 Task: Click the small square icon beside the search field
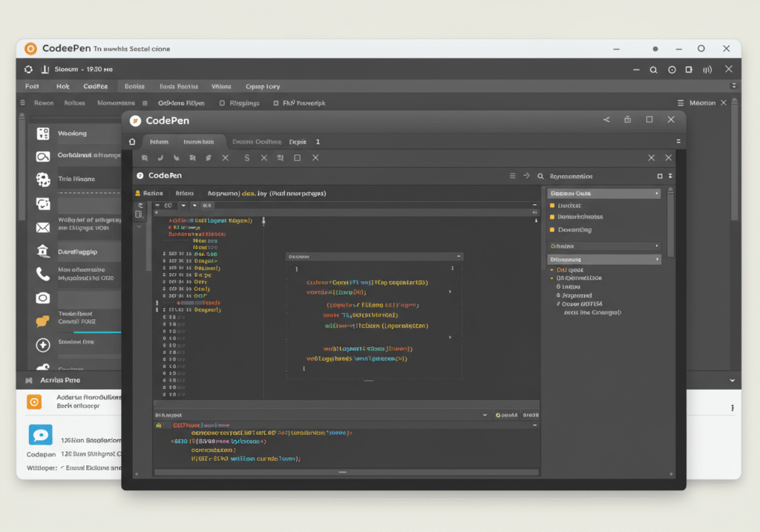[660, 177]
